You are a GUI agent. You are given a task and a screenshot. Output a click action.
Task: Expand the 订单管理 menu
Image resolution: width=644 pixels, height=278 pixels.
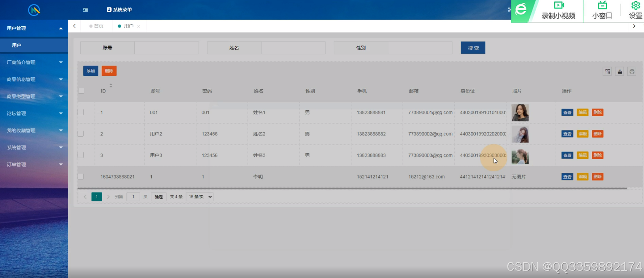point(34,164)
